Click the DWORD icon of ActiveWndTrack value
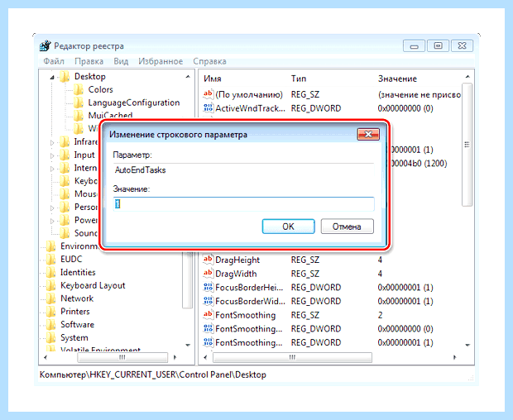The image size is (513, 420). tap(208, 107)
